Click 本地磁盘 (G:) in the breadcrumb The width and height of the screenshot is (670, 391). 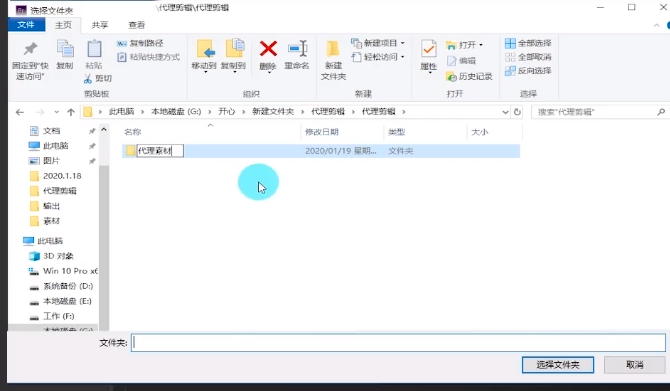(176, 112)
